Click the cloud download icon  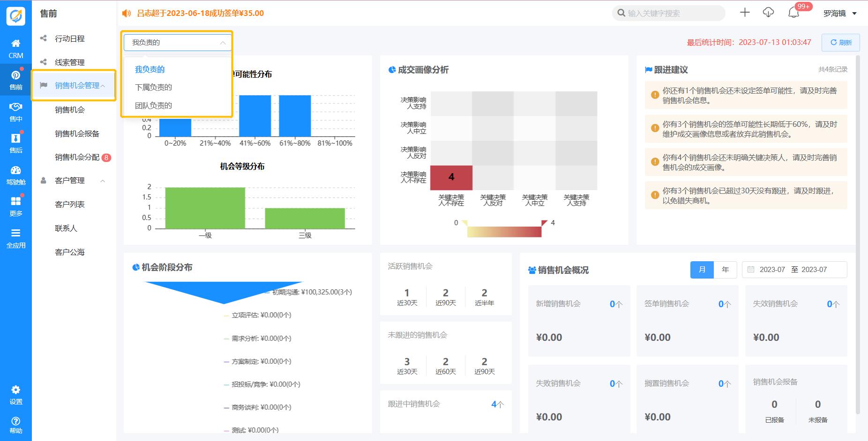coord(768,13)
